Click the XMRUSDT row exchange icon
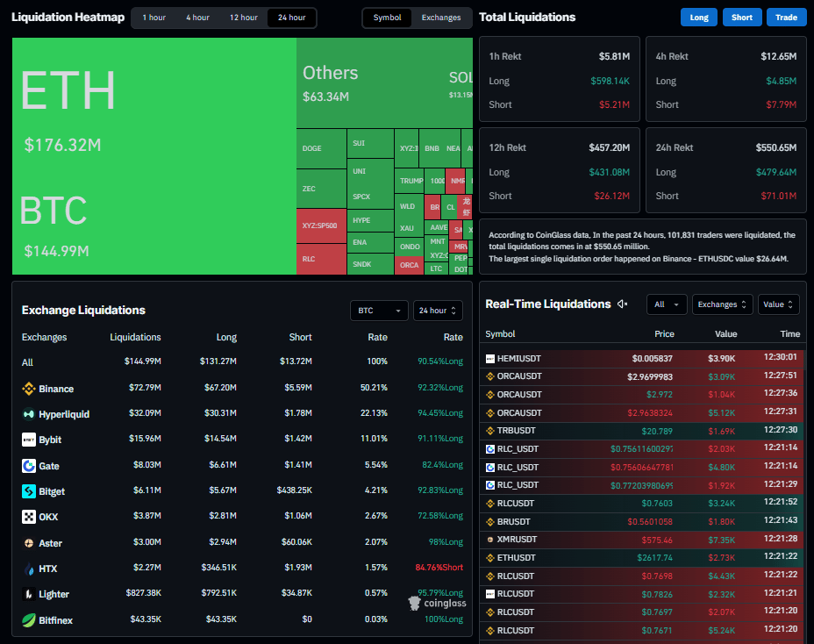Viewport: 814px width, 644px height. coord(490,540)
